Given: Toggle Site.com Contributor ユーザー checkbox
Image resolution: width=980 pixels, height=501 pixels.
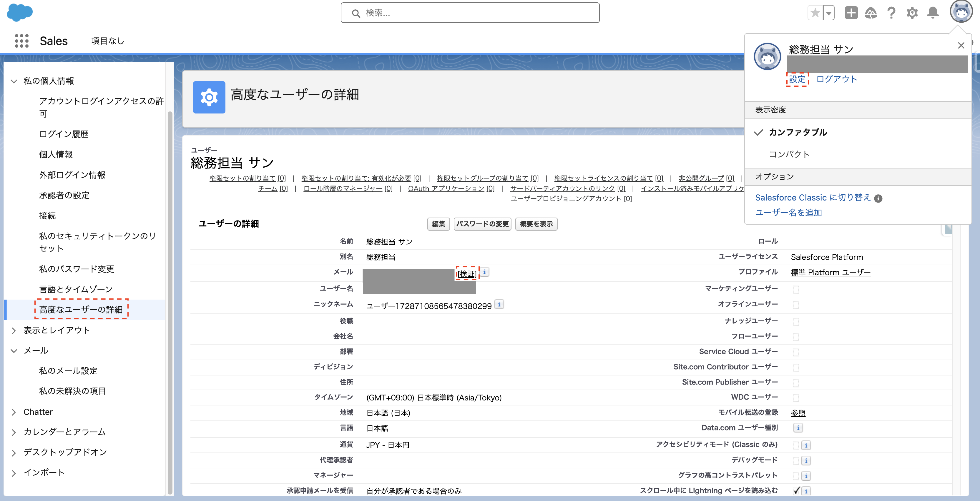Looking at the screenshot, I should pyautogui.click(x=796, y=367).
